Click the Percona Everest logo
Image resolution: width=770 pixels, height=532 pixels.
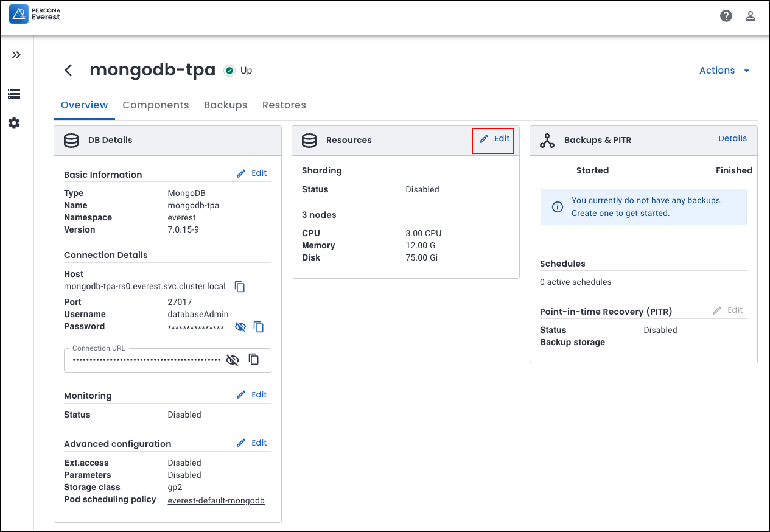(35, 14)
